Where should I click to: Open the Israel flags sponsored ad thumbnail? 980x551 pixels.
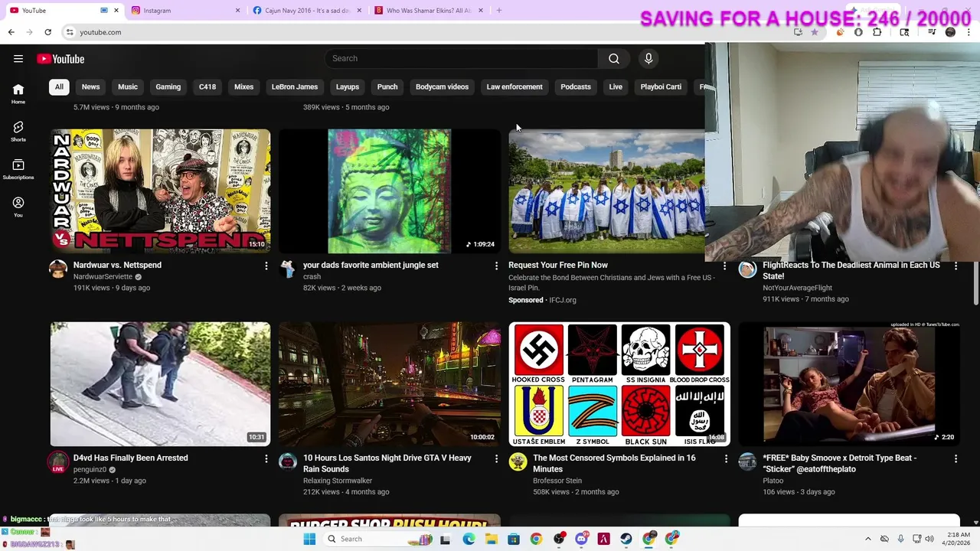click(606, 191)
